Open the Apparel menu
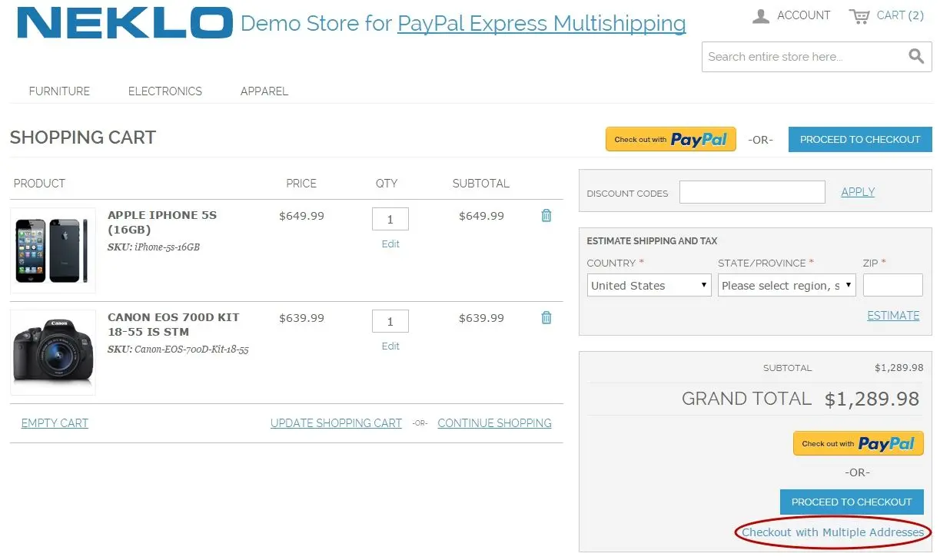 (264, 91)
